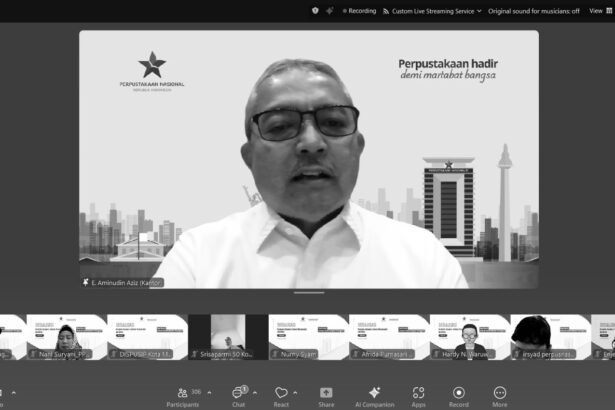Expand the arrow next to React
615x410 pixels.
click(x=298, y=392)
